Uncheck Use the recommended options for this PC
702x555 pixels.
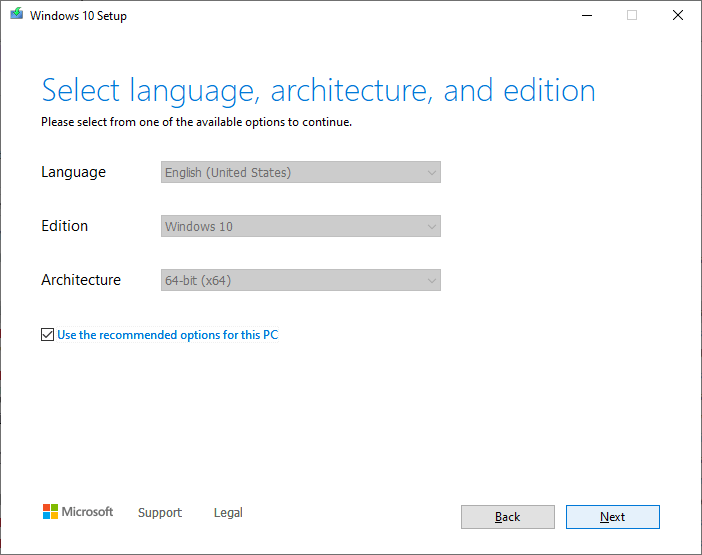[x=47, y=334]
